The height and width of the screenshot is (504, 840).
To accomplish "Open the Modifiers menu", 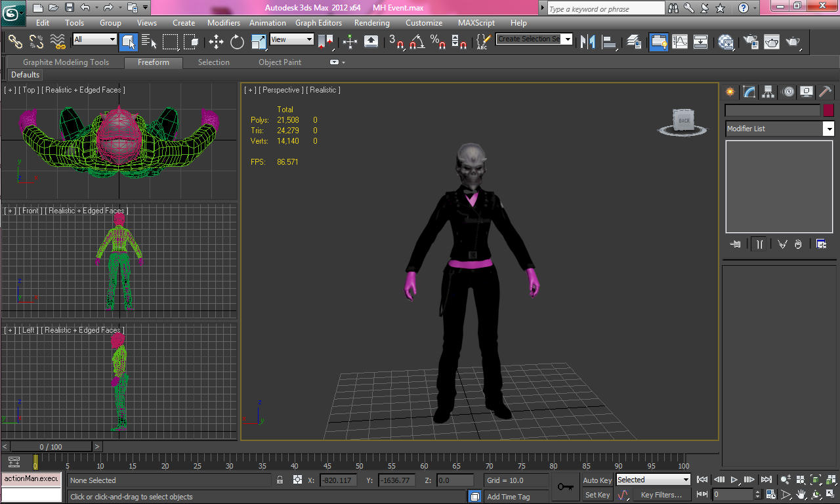I will (224, 22).
